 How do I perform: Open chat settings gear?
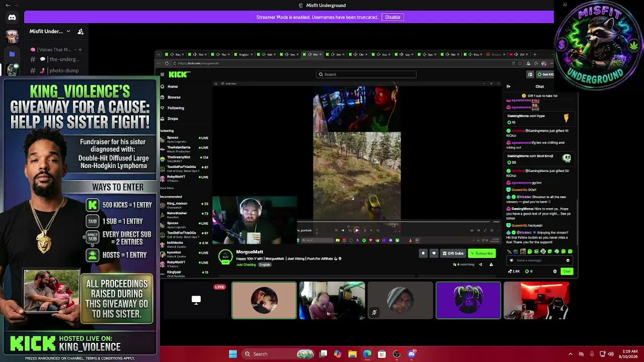(555, 271)
